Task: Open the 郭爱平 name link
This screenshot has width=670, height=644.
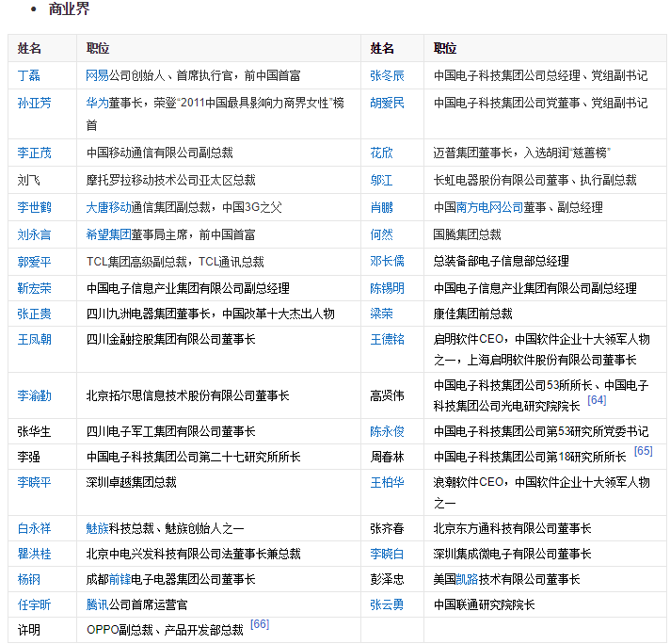Action: coord(34,262)
